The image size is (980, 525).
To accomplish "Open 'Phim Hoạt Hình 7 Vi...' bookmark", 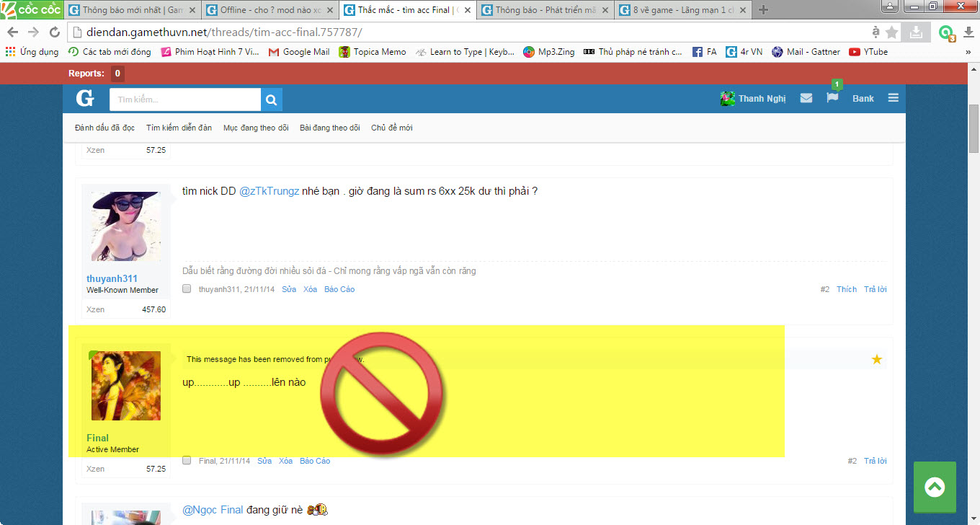I will pos(210,52).
